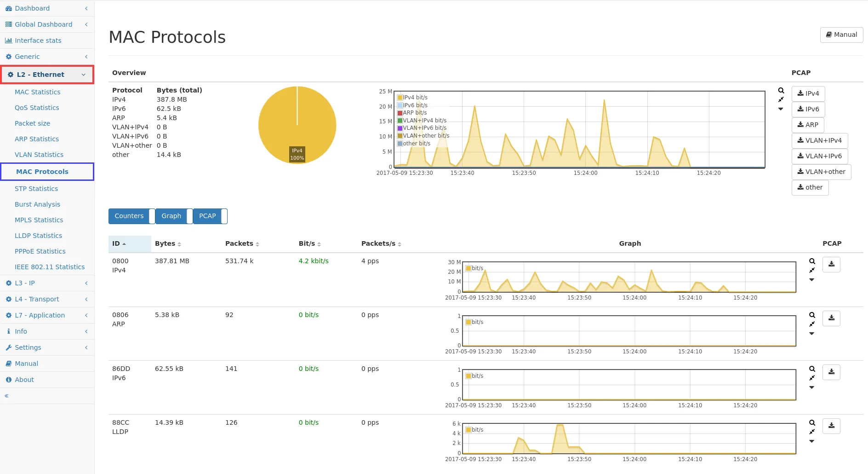Download the VLAN+IPv4 PCAP from the overview
868x474 pixels.
(x=819, y=141)
